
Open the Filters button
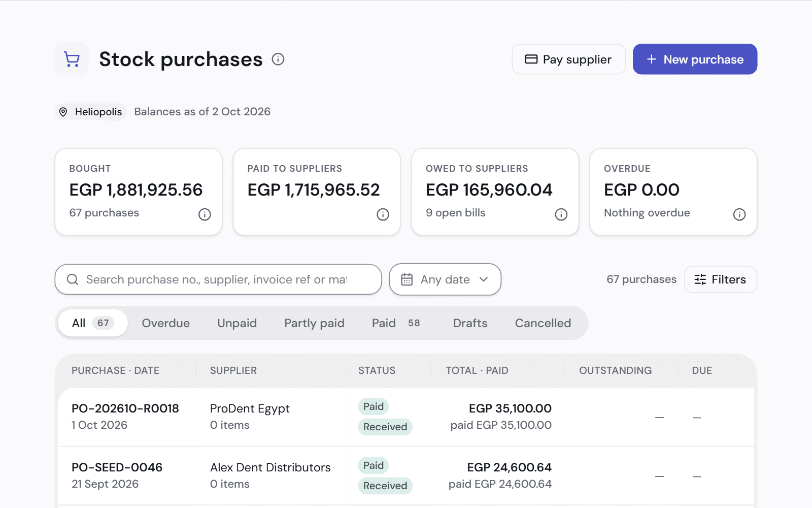(720, 279)
